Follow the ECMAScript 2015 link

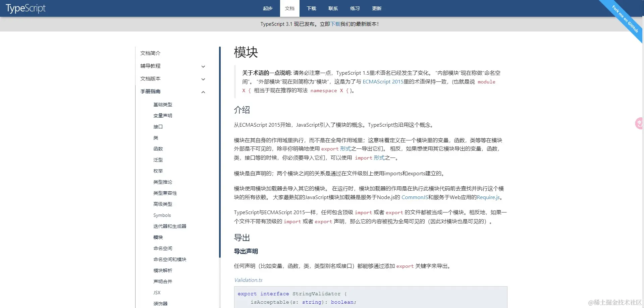click(383, 82)
